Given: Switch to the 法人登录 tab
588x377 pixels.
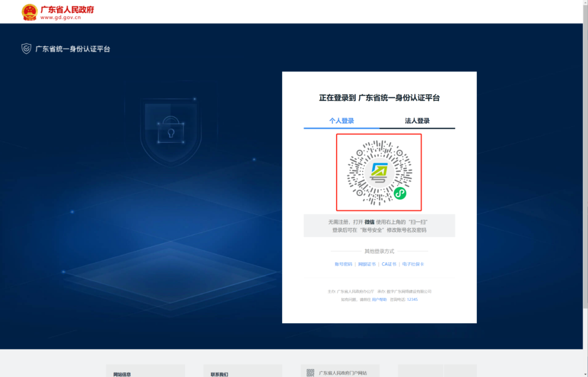Looking at the screenshot, I should tap(417, 121).
